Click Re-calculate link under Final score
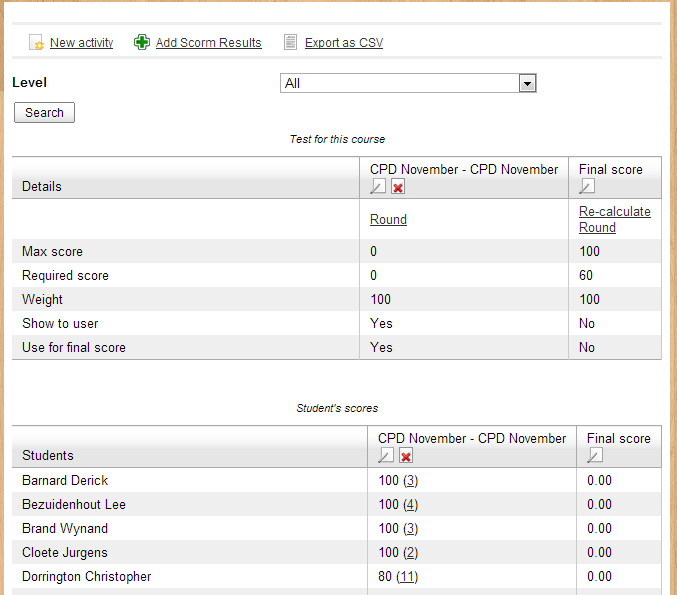This screenshot has height=595, width=677. (x=614, y=212)
